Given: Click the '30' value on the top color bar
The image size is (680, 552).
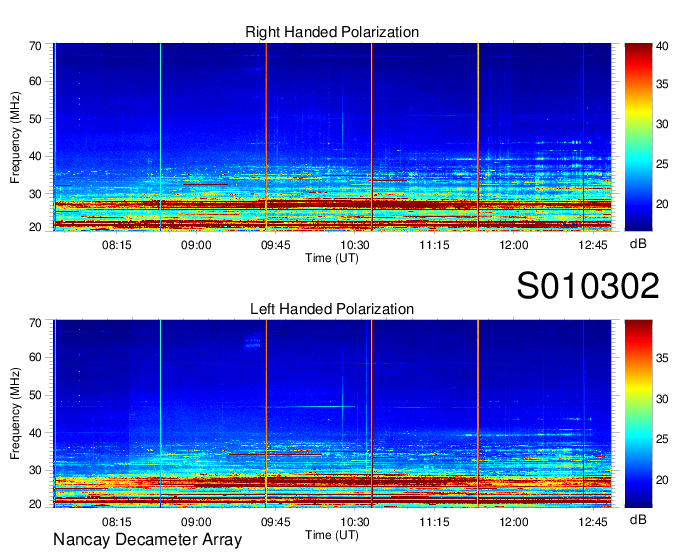Looking at the screenshot, I should (x=662, y=124).
